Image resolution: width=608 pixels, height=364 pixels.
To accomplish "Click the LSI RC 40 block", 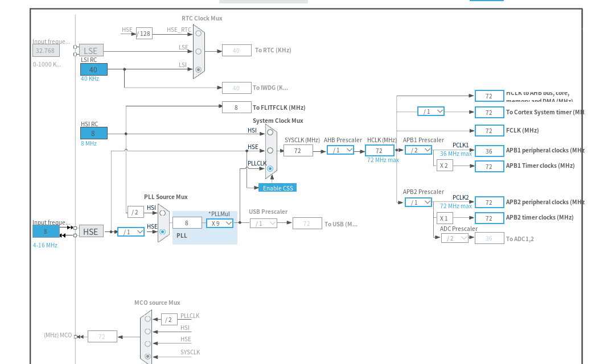I will click(94, 69).
